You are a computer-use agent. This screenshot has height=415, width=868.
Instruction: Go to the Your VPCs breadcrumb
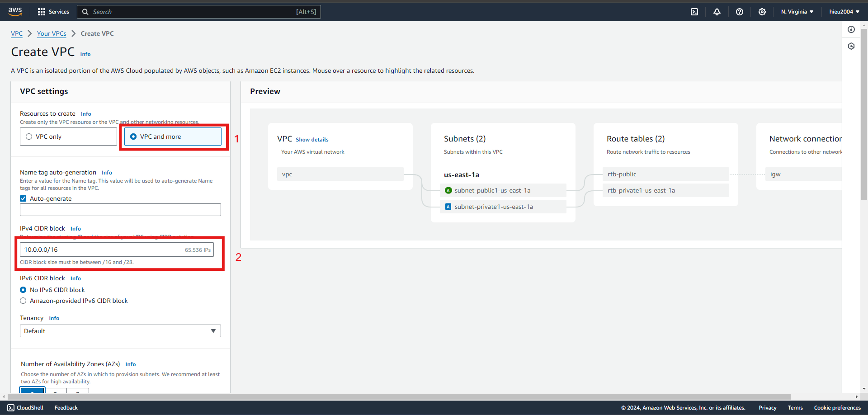[52, 33]
